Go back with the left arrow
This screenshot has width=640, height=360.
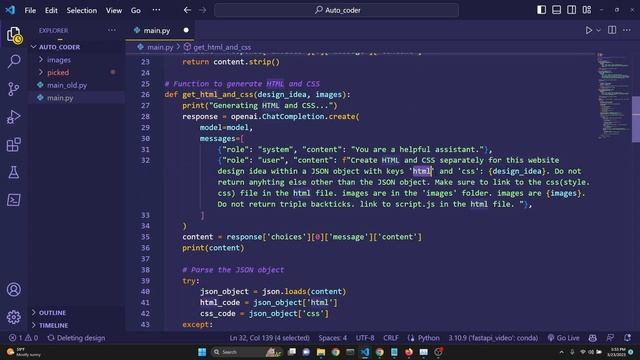tap(187, 10)
